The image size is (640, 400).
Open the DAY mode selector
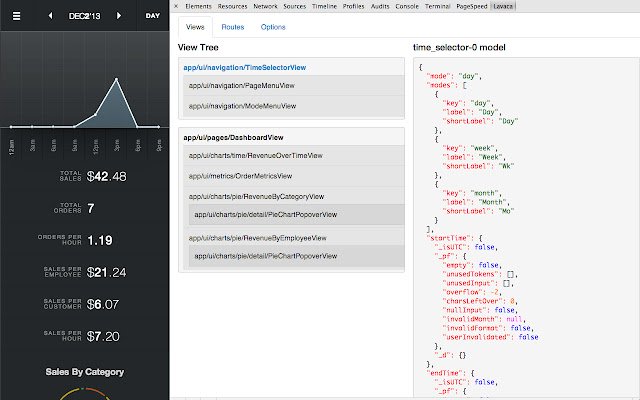[153, 16]
